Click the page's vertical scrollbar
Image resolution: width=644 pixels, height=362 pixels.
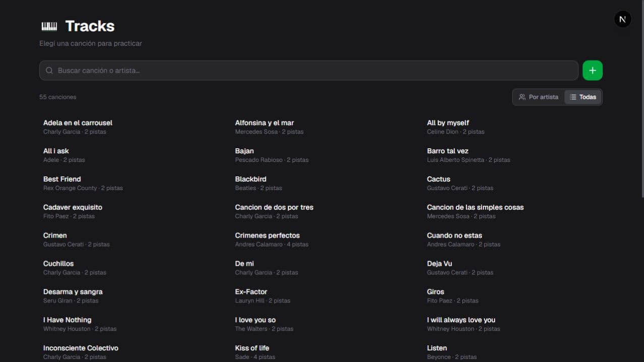[x=642, y=98]
